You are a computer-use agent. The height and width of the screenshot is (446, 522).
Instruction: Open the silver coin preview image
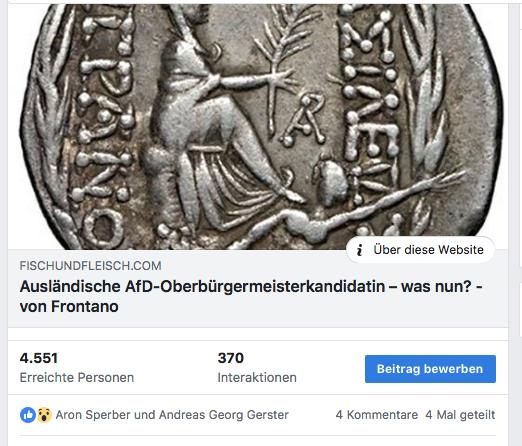(x=258, y=127)
